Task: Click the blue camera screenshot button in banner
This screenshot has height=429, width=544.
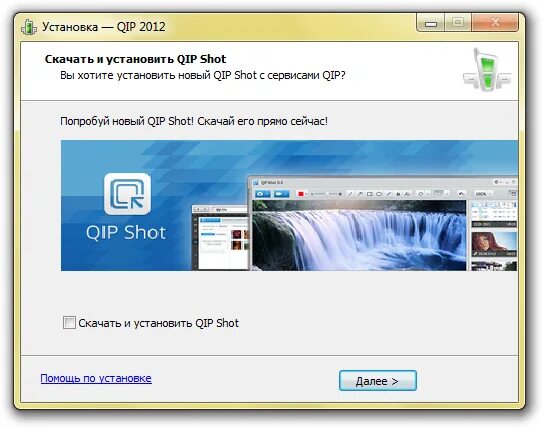Action: click(263, 194)
